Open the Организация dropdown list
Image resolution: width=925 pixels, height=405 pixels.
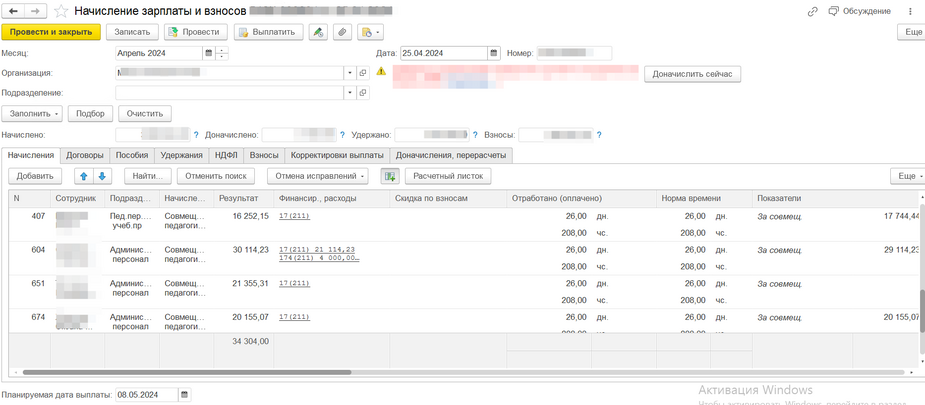tap(350, 73)
